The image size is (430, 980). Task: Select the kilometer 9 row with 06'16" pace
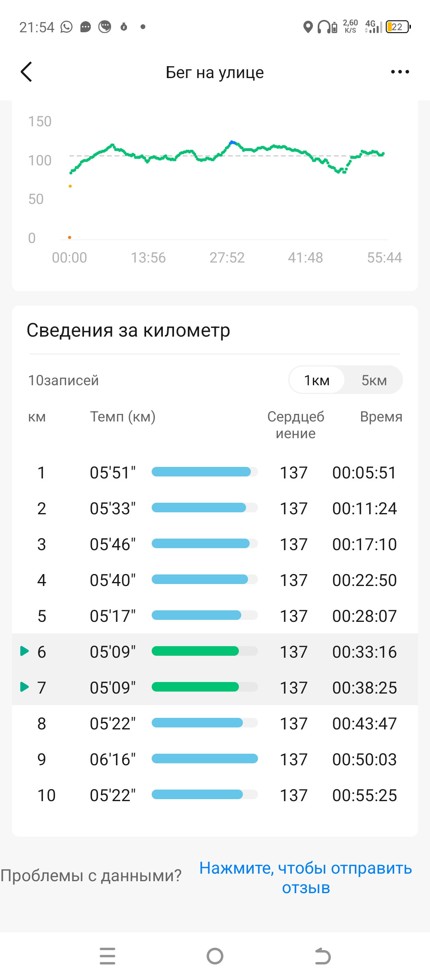pos(215,759)
